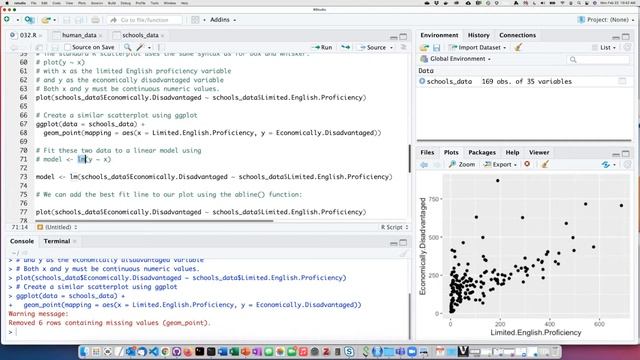Image resolution: width=640 pixels, height=360 pixels.
Task: Click in the Go to file/function field
Action: (145, 20)
